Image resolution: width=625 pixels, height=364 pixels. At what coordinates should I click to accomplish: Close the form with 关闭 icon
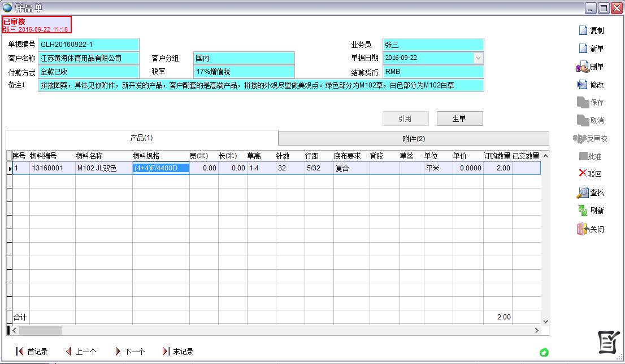tap(582, 229)
